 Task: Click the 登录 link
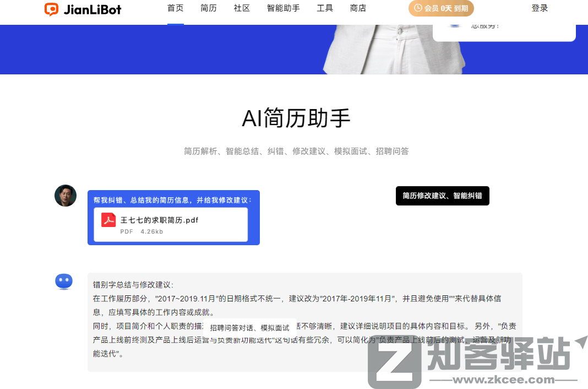(539, 8)
